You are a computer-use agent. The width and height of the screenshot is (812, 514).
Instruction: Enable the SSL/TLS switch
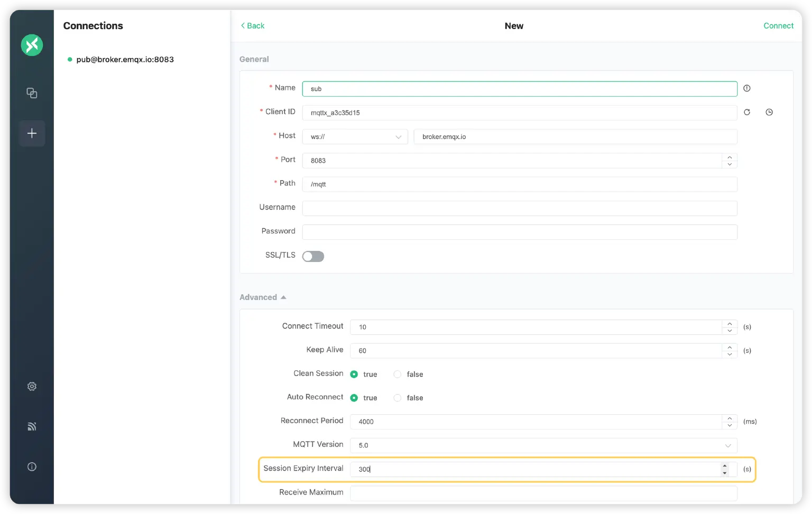(x=313, y=256)
